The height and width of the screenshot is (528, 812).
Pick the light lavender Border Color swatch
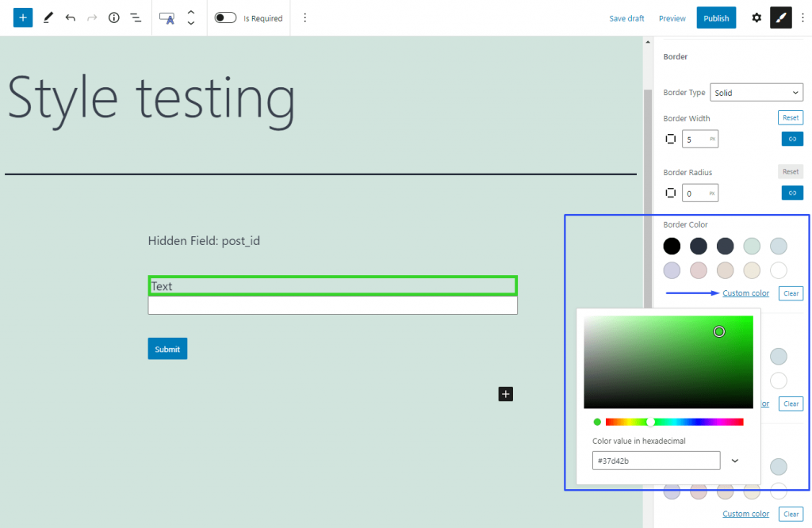[x=672, y=270]
